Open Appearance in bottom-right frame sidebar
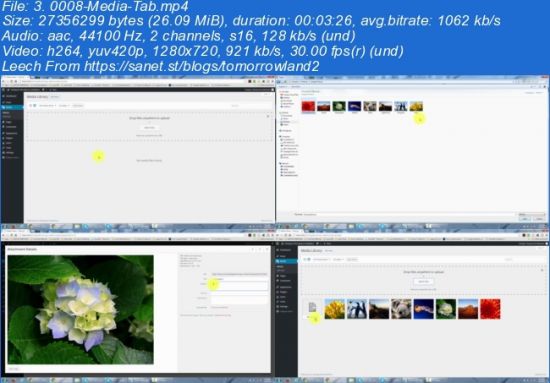550x383 pixels. click(286, 287)
